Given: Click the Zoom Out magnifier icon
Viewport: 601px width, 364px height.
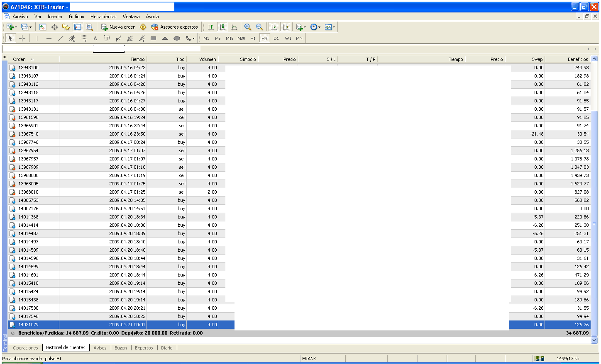Looking at the screenshot, I should coord(259,27).
